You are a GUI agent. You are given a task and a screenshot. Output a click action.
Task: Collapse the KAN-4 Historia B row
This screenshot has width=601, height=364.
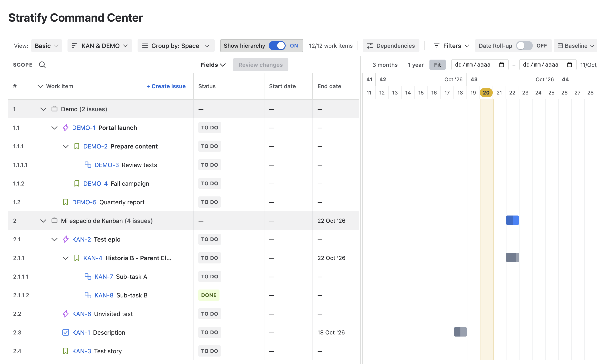pos(65,258)
